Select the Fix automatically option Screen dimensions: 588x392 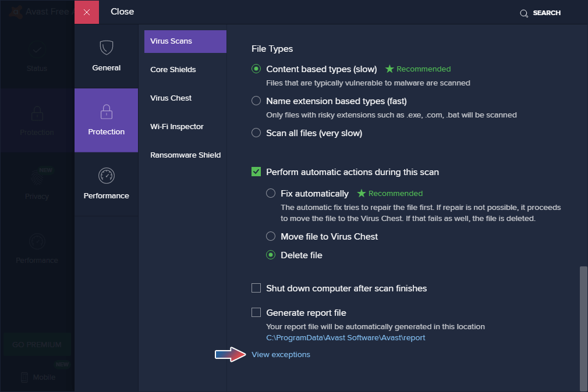[271, 193]
